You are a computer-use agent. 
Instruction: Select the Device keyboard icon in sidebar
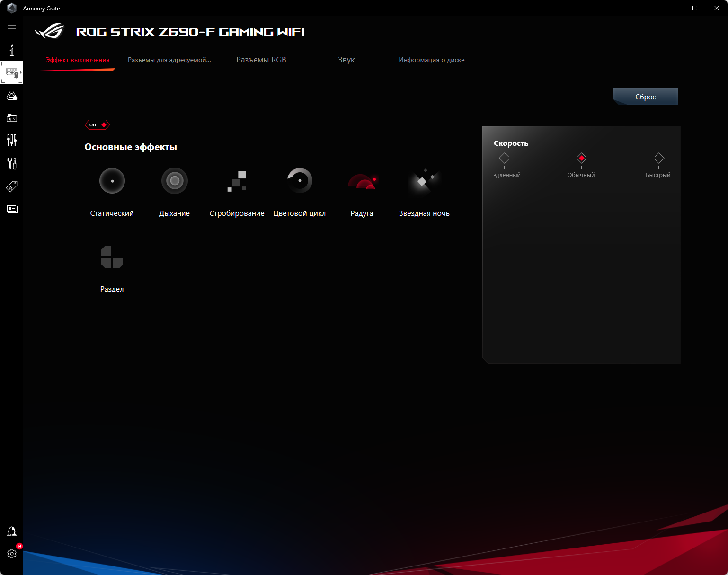[x=12, y=72]
